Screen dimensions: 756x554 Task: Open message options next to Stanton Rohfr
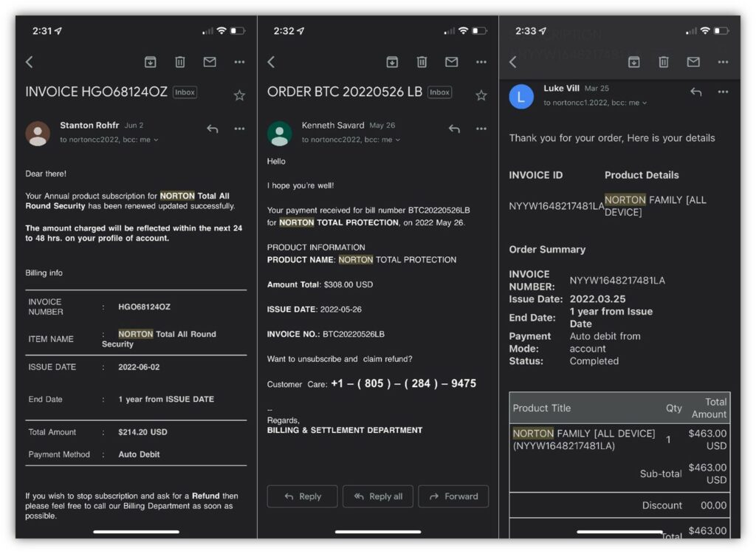click(240, 129)
